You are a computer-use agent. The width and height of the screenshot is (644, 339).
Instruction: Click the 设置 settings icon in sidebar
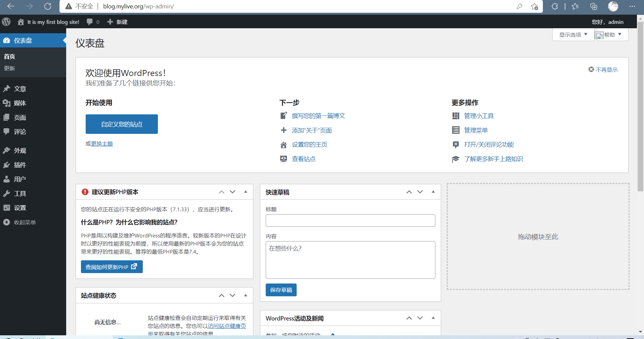7,208
